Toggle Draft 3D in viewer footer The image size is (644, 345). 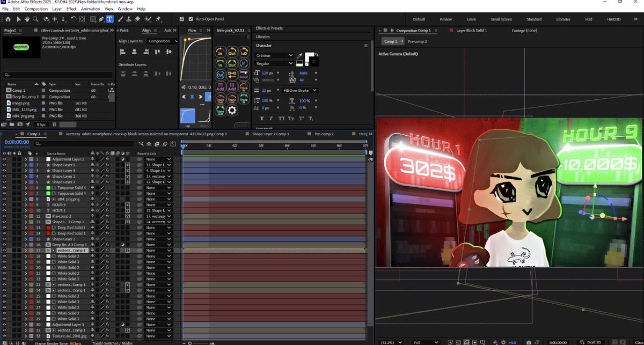[590, 342]
